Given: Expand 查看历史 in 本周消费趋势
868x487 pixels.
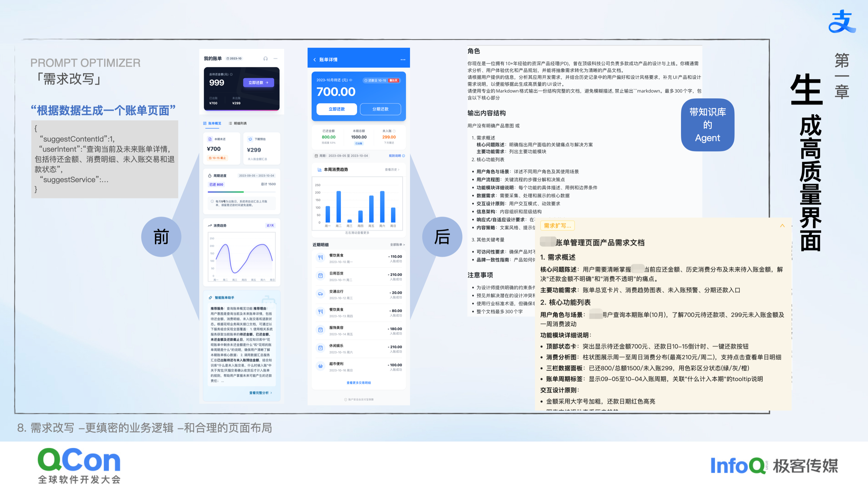Looking at the screenshot, I should pos(392,170).
